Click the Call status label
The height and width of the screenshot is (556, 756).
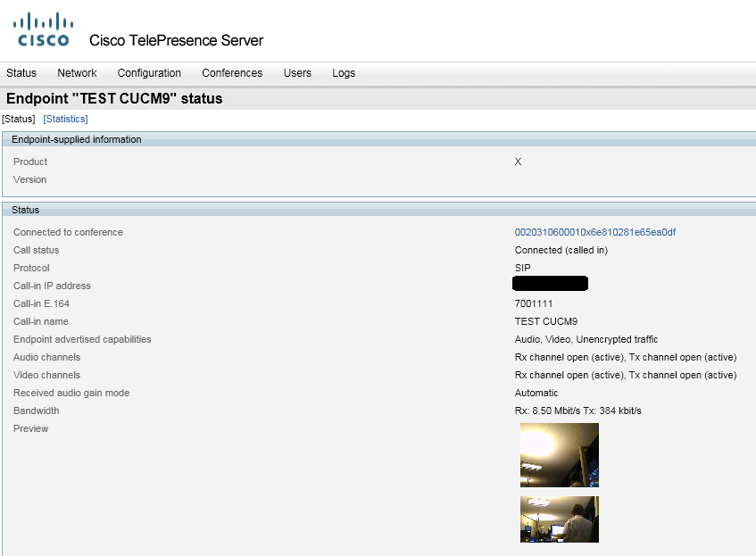(x=37, y=250)
